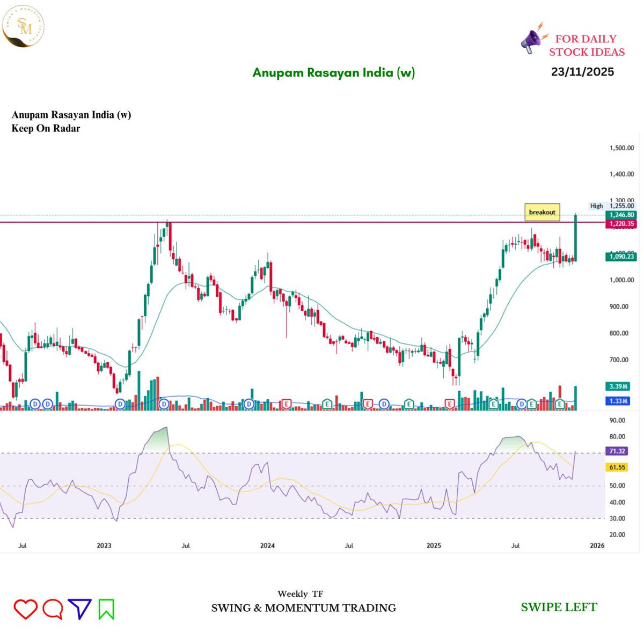This screenshot has height=644, width=644.
Task: Click a red earnings E marker on the chart
Action: pos(286,403)
